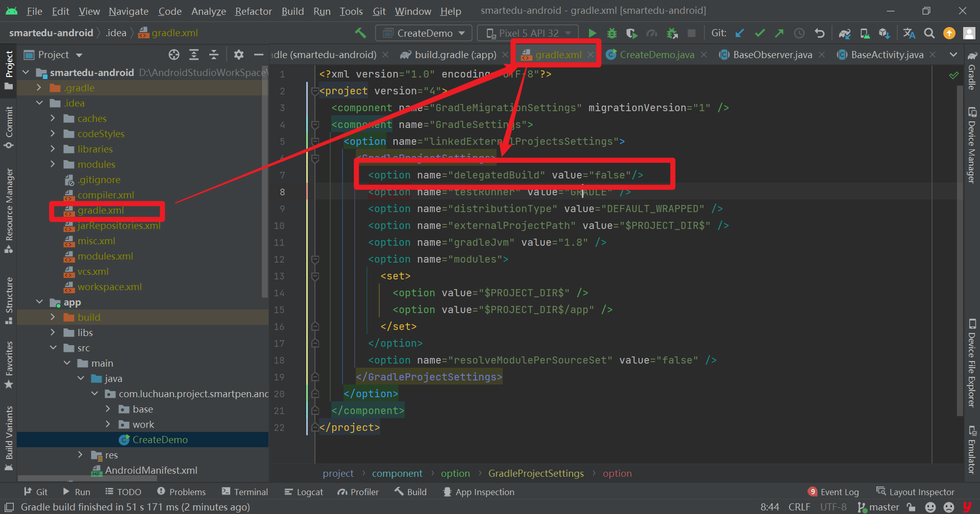Open the Pixel 5 API 32 device dropdown
980x514 pixels.
(528, 33)
